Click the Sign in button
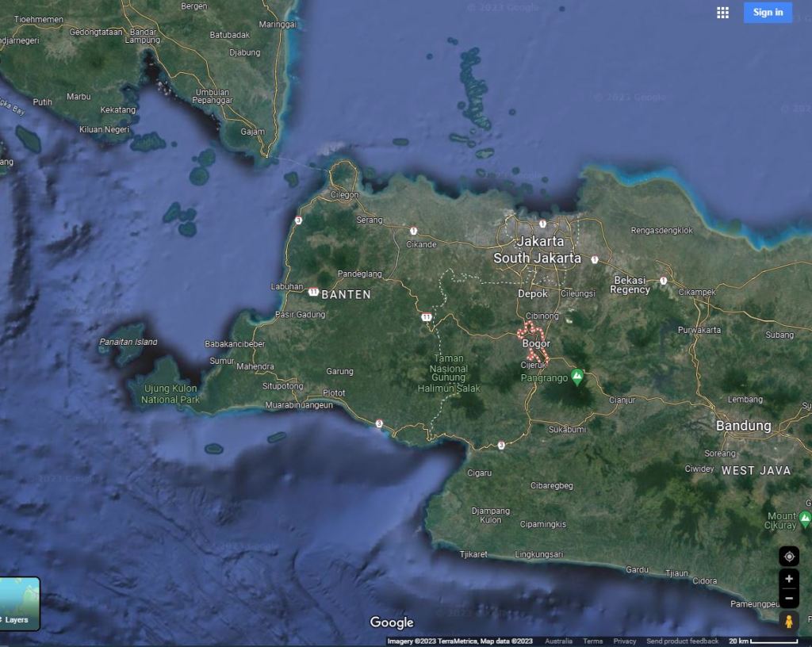812x647 pixels. [x=768, y=12]
